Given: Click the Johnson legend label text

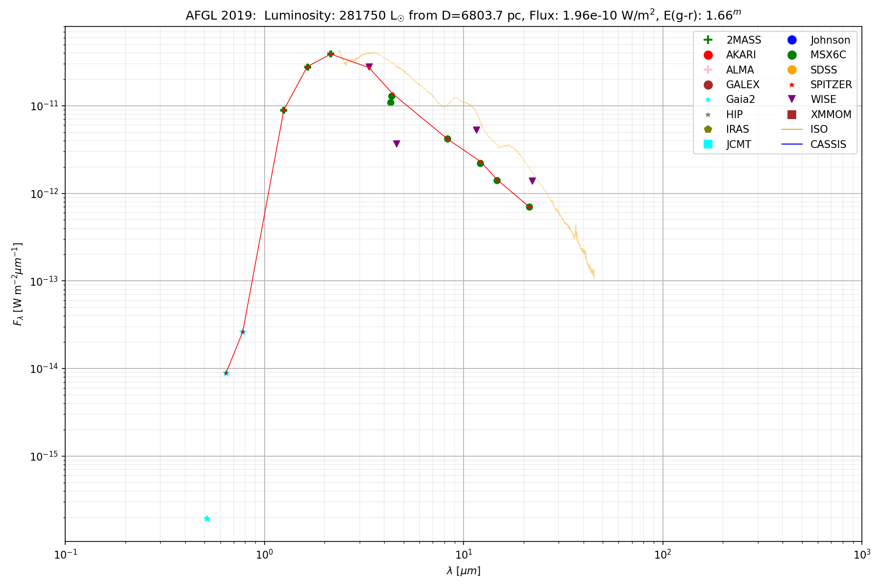Looking at the screenshot, I should (830, 40).
